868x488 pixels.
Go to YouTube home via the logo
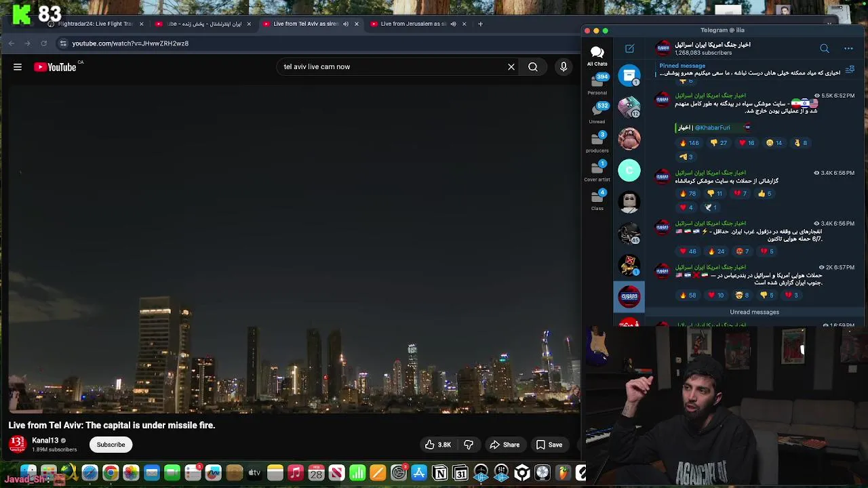pos(55,67)
